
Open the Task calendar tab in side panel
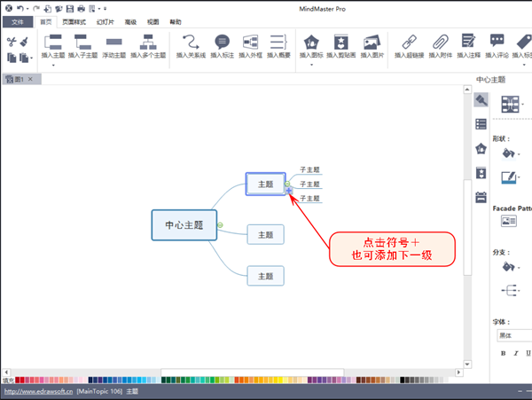pyautogui.click(x=481, y=197)
